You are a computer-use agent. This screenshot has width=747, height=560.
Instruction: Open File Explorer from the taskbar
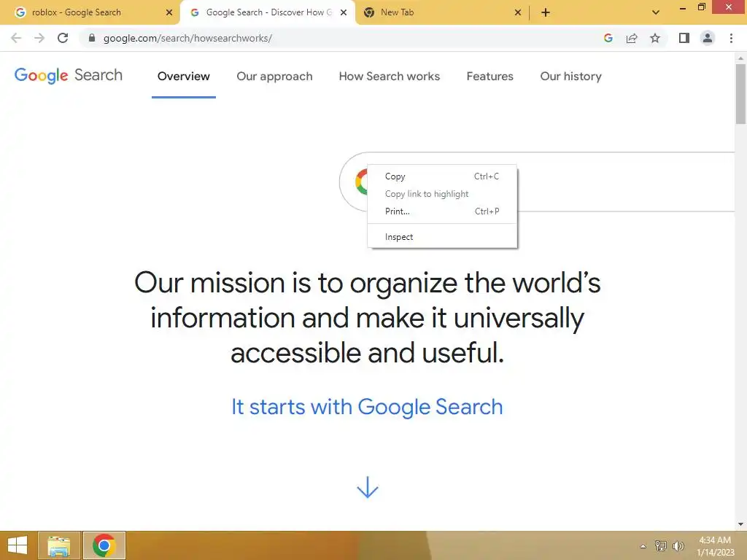pyautogui.click(x=59, y=545)
